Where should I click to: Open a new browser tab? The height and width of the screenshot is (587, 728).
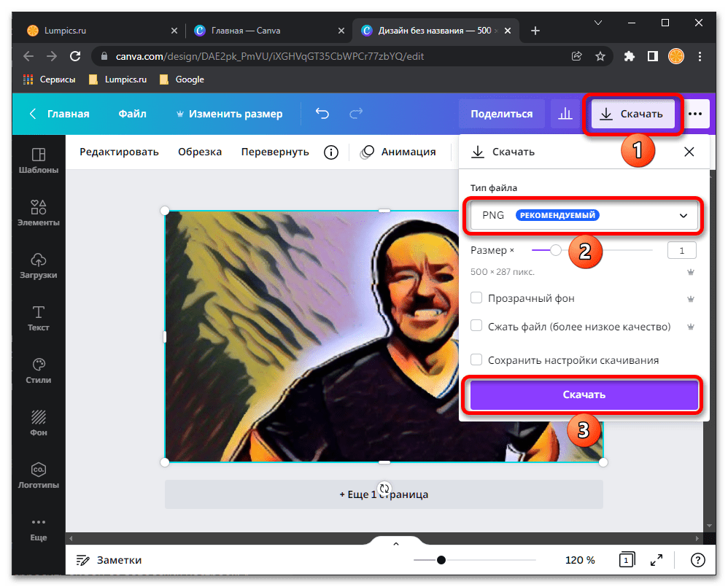click(x=535, y=31)
